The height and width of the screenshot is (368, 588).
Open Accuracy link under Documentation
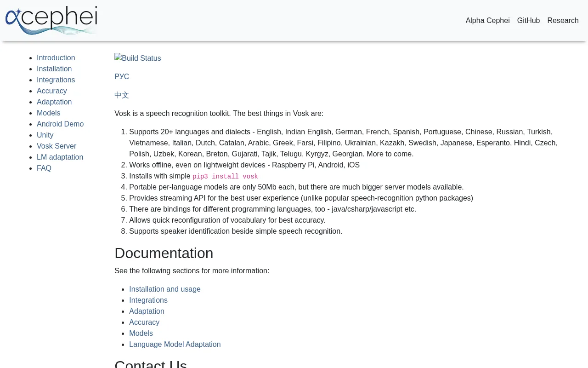144,322
